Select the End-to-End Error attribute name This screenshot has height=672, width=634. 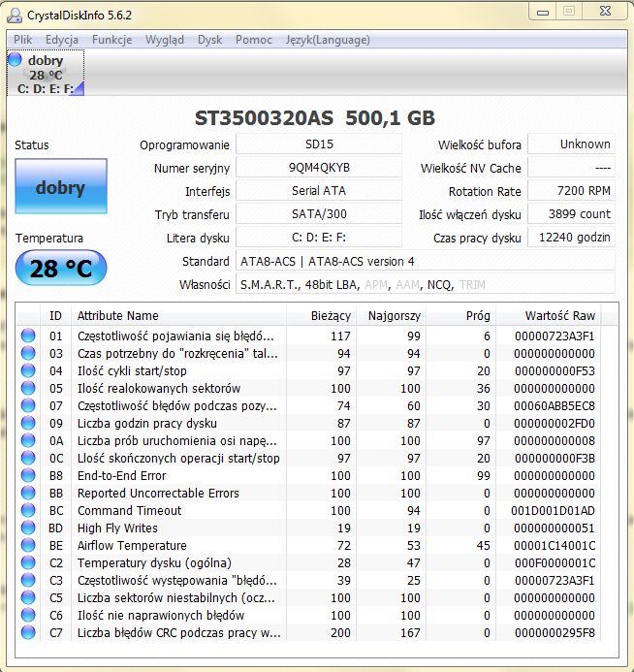coord(121,476)
